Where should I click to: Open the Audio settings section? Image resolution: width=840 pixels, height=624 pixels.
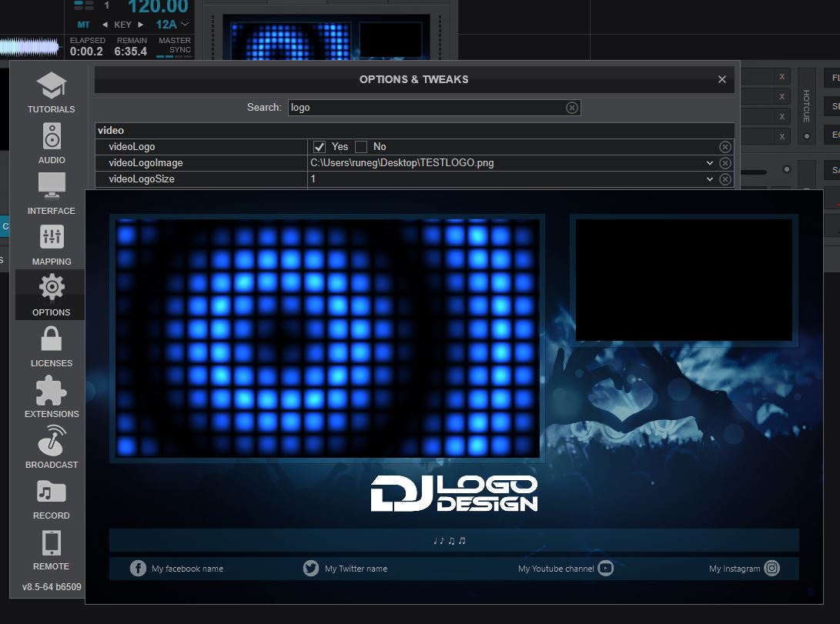(52, 143)
